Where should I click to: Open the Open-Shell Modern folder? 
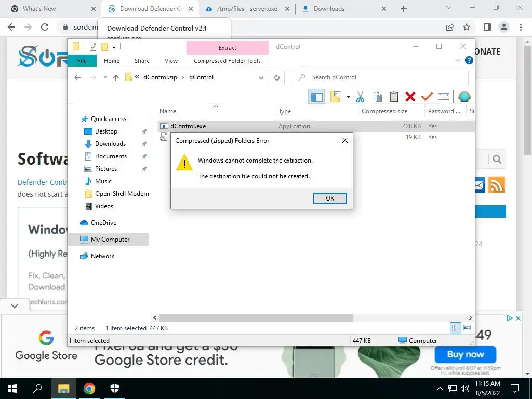point(122,194)
